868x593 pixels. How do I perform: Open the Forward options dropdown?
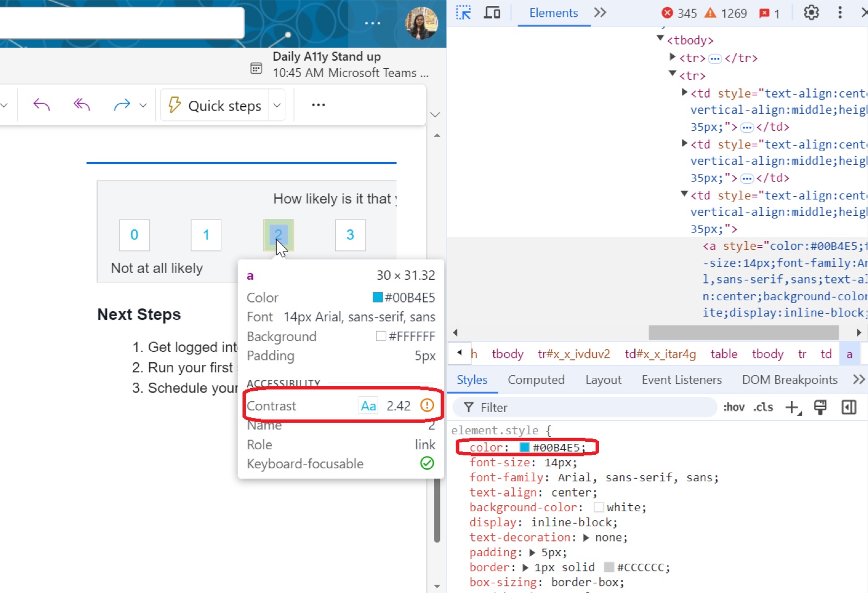(x=143, y=105)
